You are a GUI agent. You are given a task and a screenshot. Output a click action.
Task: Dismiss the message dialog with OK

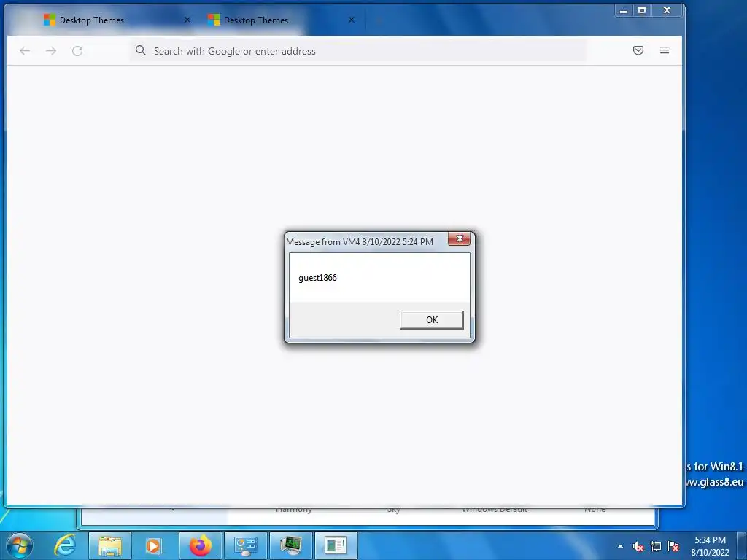tap(432, 320)
